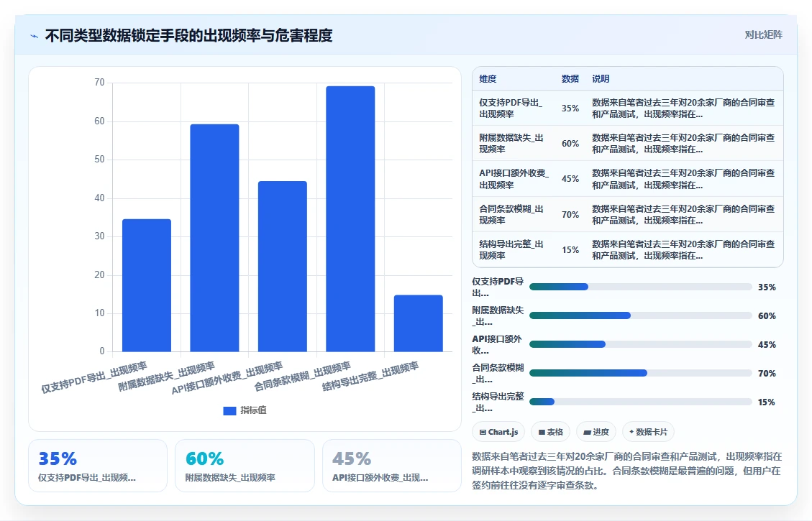Toggle the 指标值 legend swatch
Image resolution: width=812 pixels, height=521 pixels.
tap(229, 410)
